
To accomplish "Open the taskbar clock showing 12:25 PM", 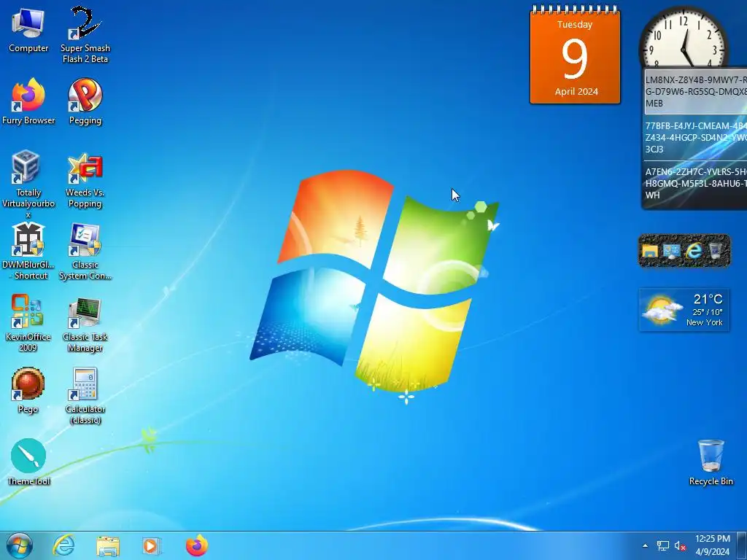I will tap(712, 545).
